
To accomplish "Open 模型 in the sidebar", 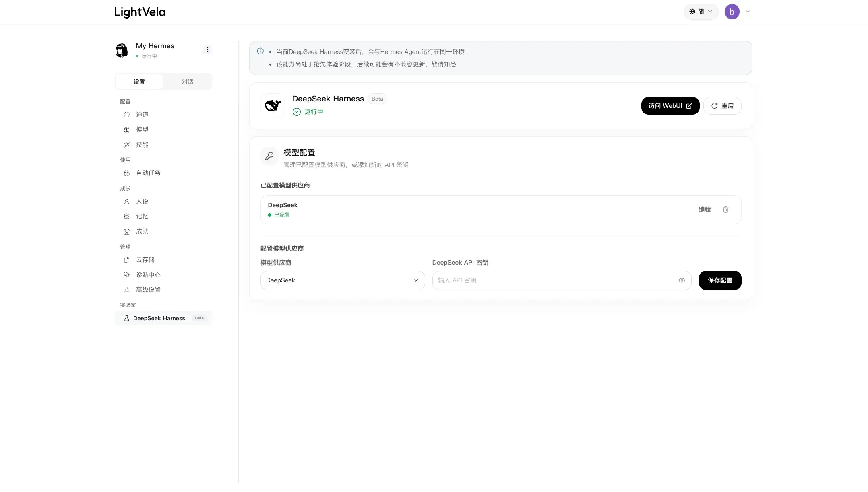I will [x=163, y=130].
